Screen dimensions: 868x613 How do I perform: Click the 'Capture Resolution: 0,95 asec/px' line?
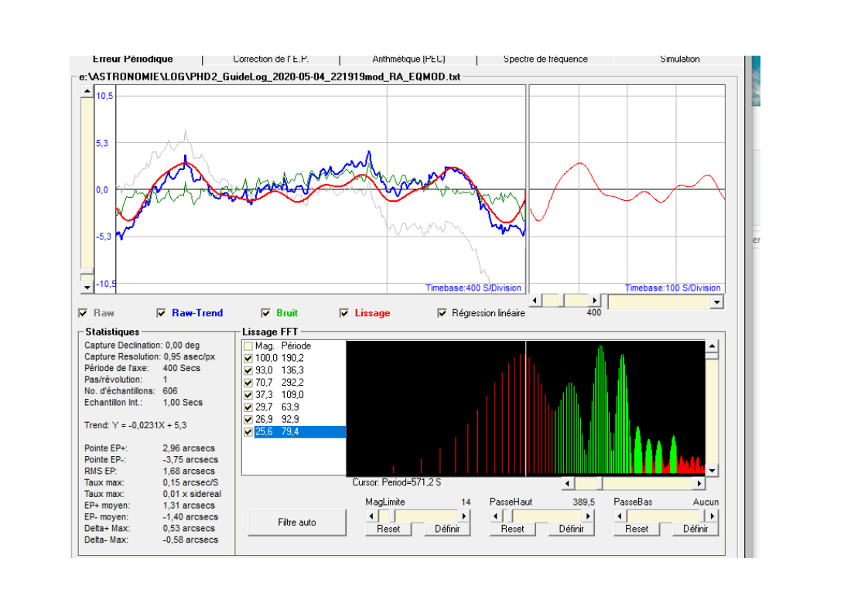pyautogui.click(x=149, y=357)
